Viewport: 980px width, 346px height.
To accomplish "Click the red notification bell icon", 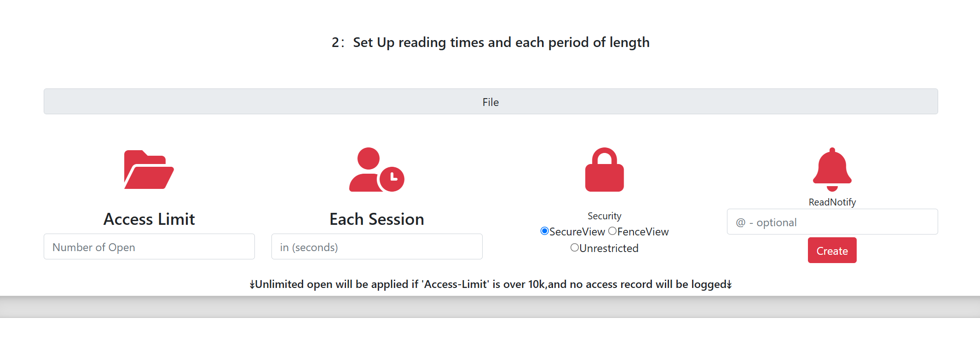I will 832,169.
